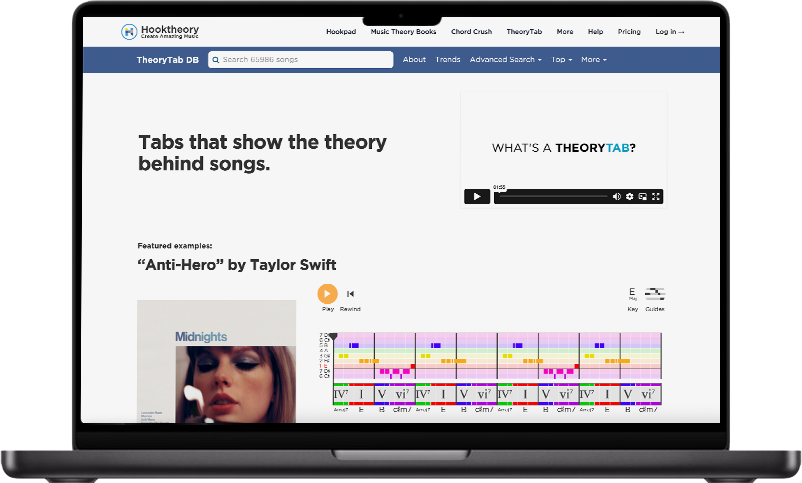Play the Anti-Hero TheoryTab
The width and height of the screenshot is (802, 483).
(327, 294)
